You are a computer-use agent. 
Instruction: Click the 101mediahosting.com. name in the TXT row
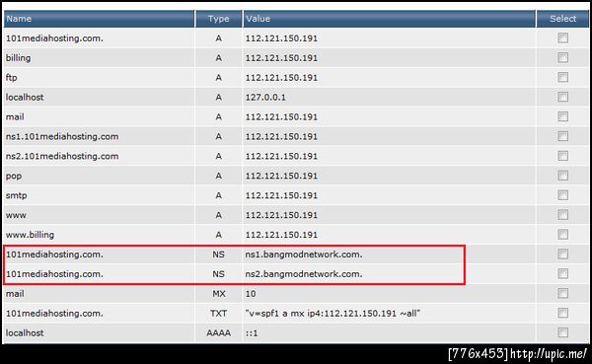54,314
